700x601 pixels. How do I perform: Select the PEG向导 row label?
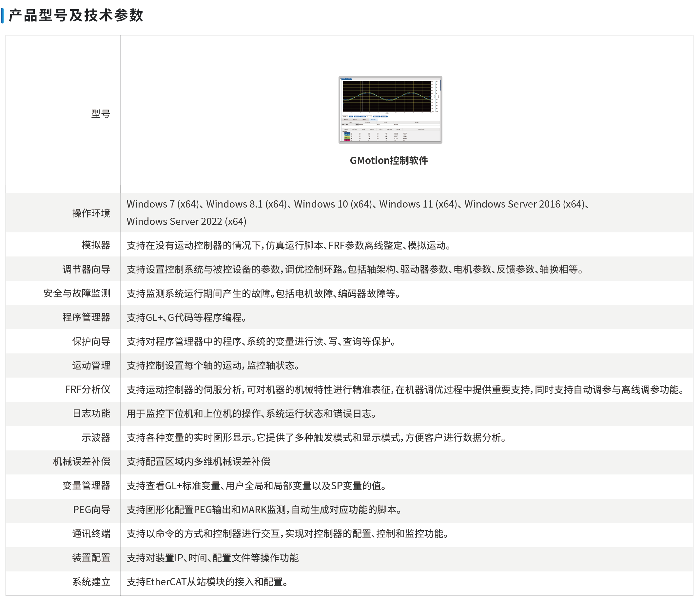point(91,510)
